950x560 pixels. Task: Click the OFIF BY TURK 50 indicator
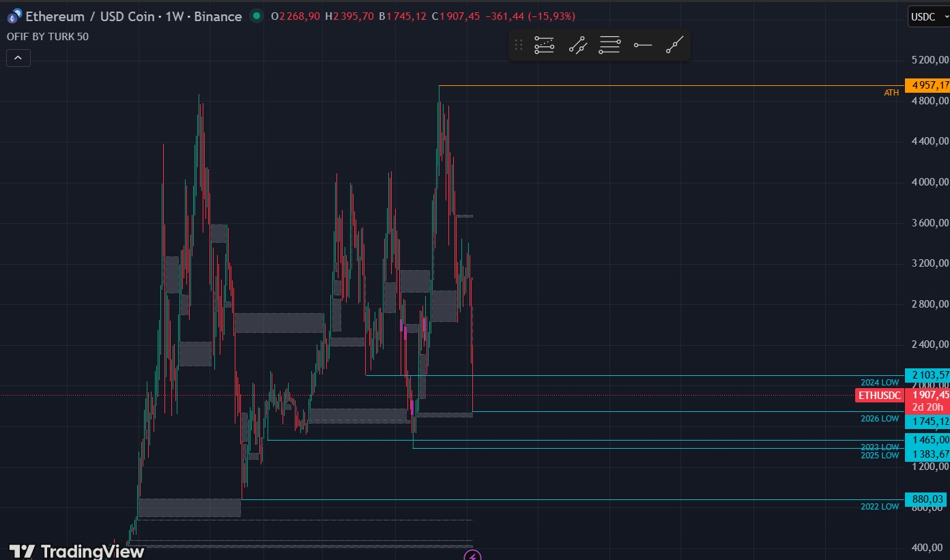[48, 37]
